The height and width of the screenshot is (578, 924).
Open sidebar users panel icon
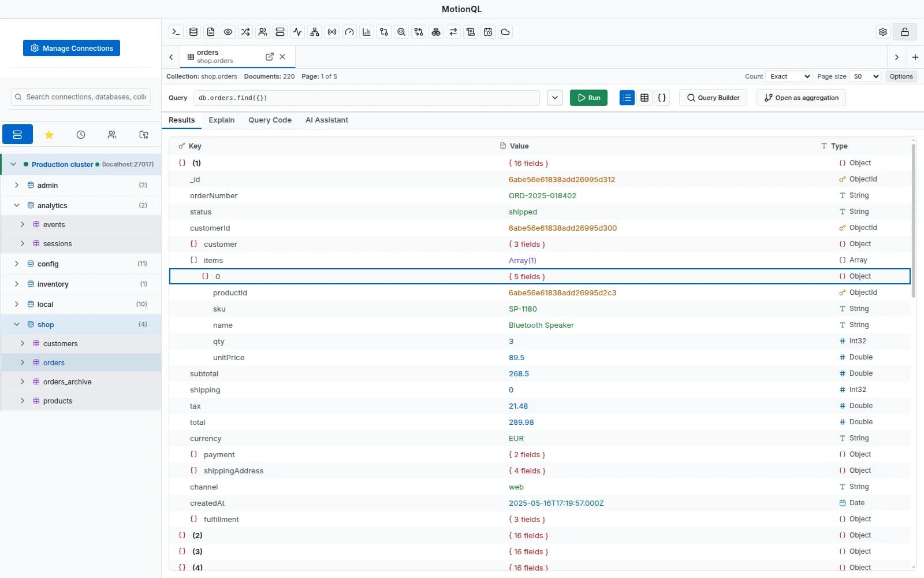tap(112, 135)
